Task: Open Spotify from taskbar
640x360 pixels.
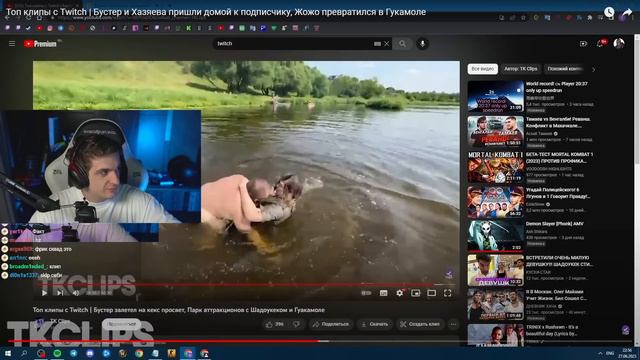Action: [57, 353]
